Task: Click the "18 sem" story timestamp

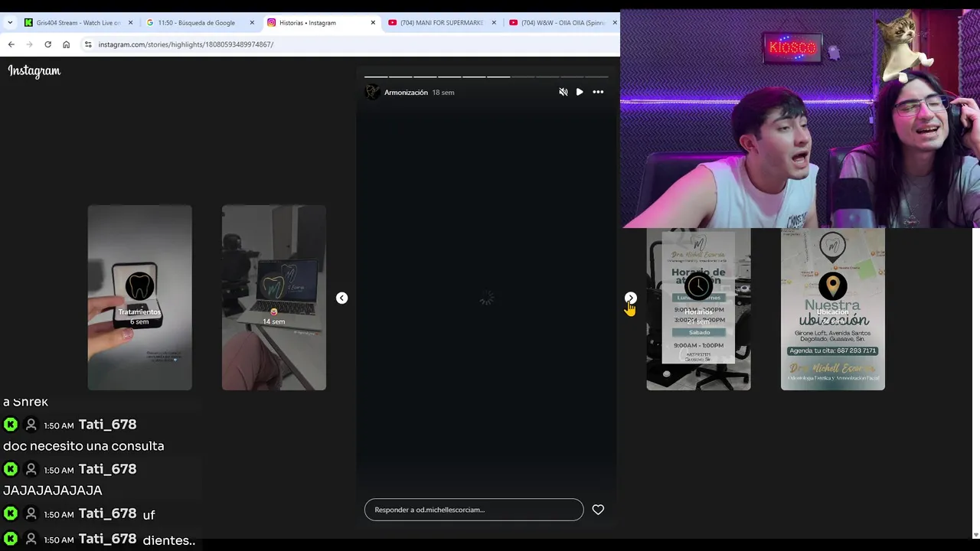Action: 443,93
